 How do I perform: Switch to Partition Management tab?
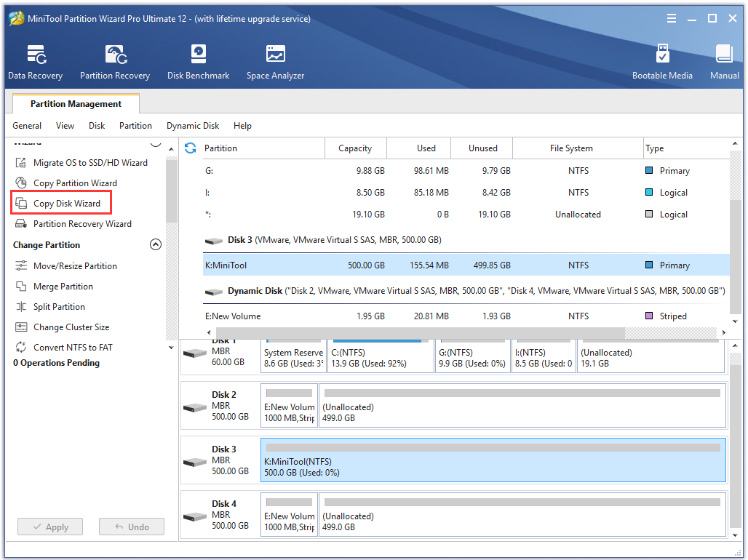click(x=76, y=103)
